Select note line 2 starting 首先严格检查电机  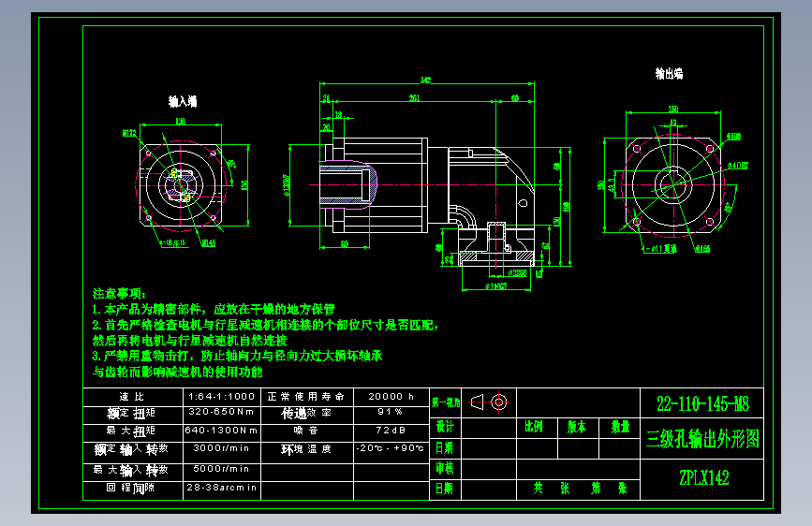click(265, 325)
